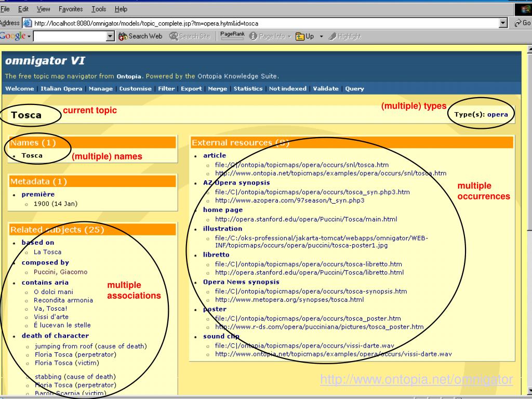
Task: Open the O dolci mani aria
Action: 54,292
